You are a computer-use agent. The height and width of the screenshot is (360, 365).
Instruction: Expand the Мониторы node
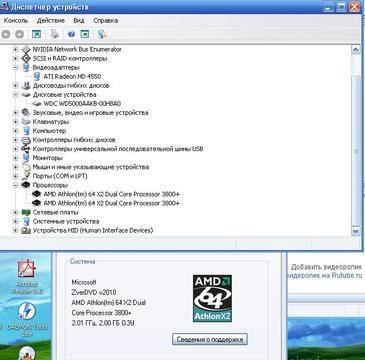(15, 158)
